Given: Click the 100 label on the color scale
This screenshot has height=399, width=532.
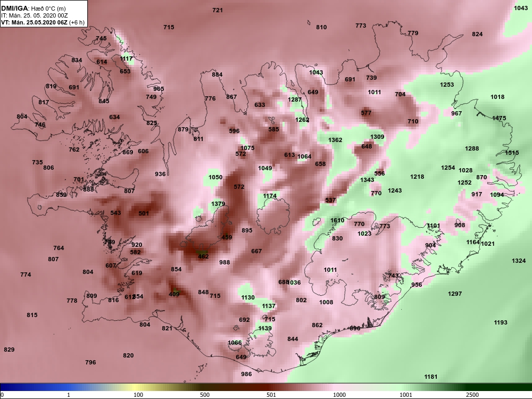Looking at the screenshot, I should [138, 395].
